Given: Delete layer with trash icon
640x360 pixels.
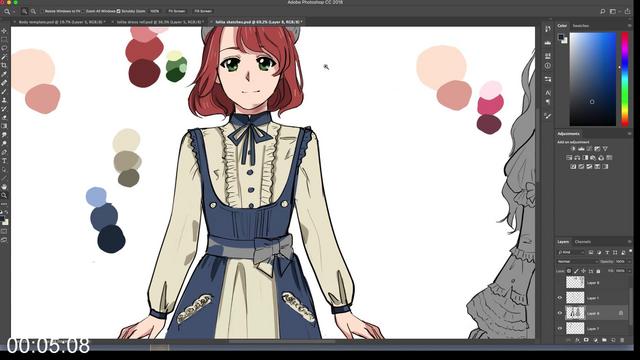Looking at the screenshot, I should click(622, 340).
